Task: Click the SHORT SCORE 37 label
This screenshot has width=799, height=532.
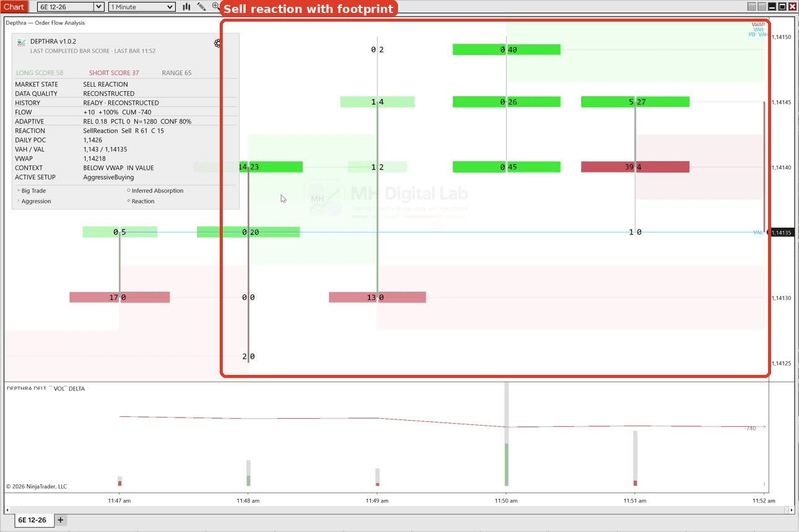Action: click(114, 73)
